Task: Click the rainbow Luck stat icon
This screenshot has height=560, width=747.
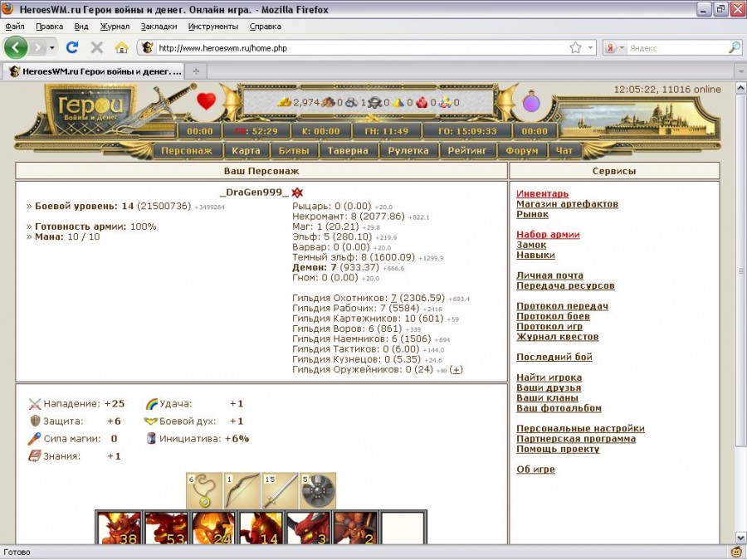Action: click(x=152, y=404)
